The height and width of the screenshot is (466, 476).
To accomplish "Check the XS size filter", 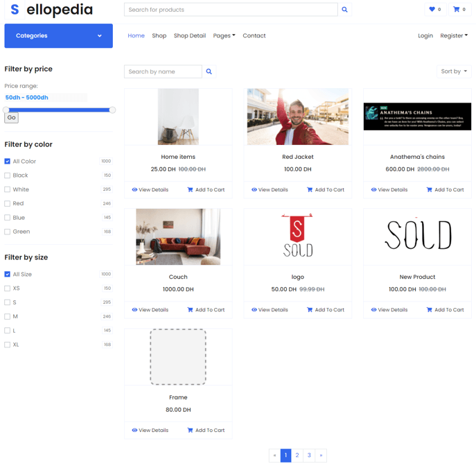I will point(8,288).
